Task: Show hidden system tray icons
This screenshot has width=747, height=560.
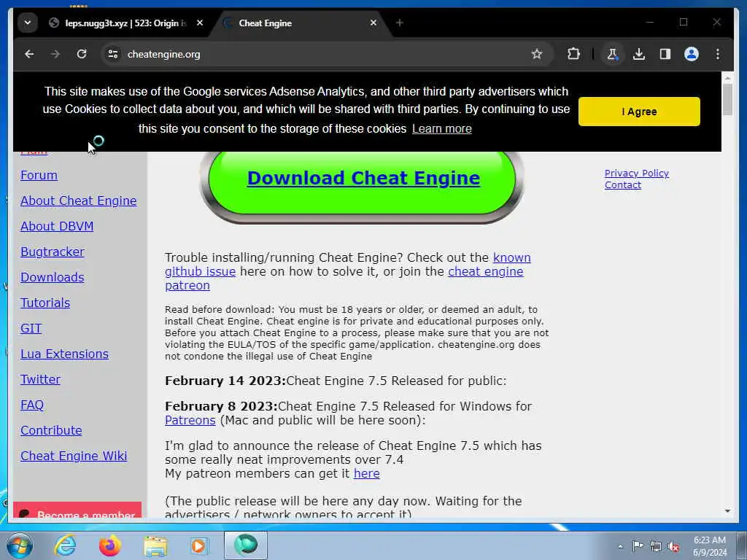Action: (x=620, y=546)
